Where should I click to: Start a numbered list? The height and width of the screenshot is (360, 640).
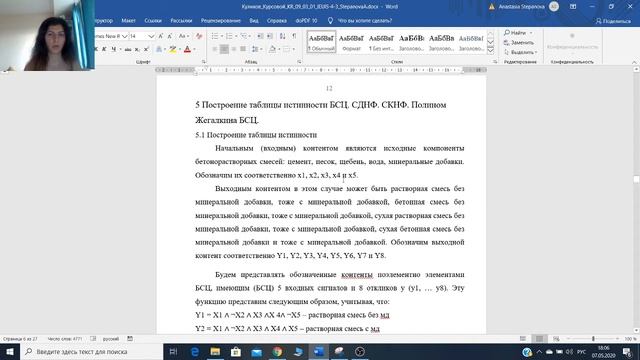coord(229,36)
